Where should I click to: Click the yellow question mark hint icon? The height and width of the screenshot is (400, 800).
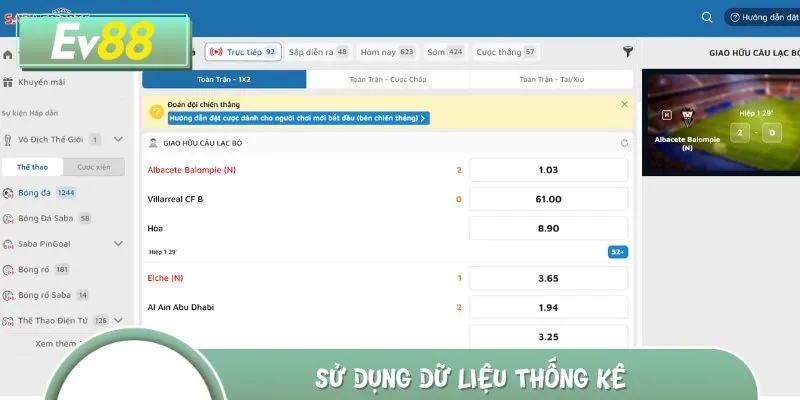tap(157, 112)
